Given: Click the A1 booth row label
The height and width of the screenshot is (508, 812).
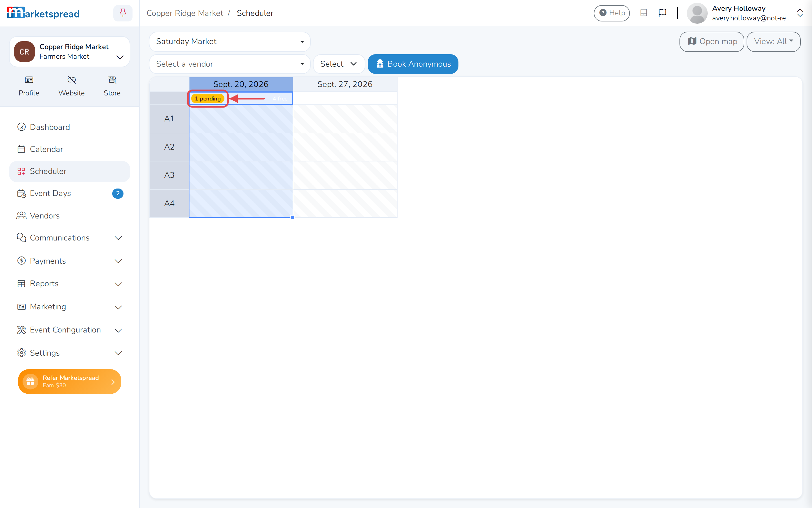Looking at the screenshot, I should point(169,119).
